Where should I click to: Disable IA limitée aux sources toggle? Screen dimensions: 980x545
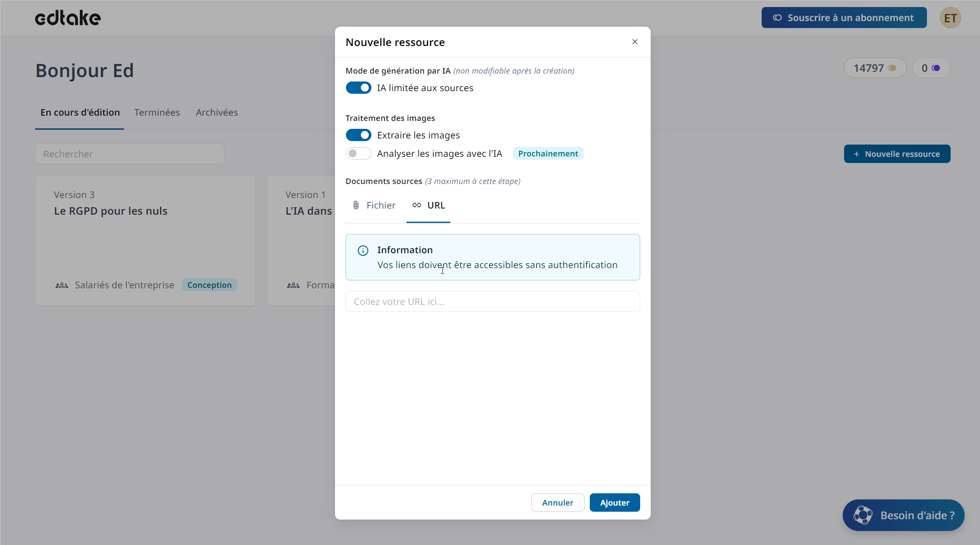(x=358, y=88)
